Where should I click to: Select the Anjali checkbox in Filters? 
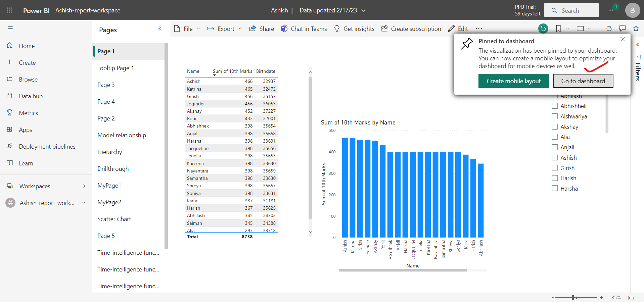click(x=555, y=147)
